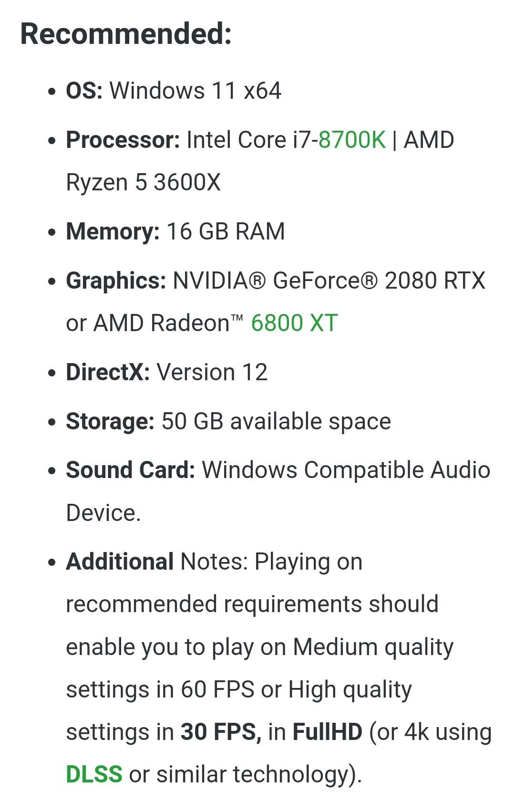Click the bold Processor label
The width and height of the screenshot is (515, 812).
pos(123,140)
